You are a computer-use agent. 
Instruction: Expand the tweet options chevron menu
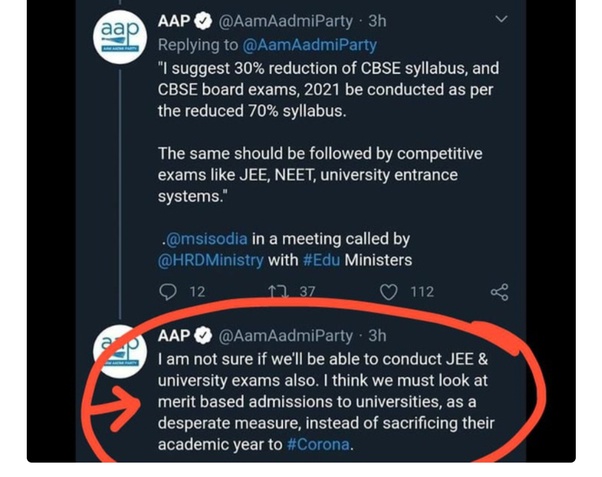(501, 20)
